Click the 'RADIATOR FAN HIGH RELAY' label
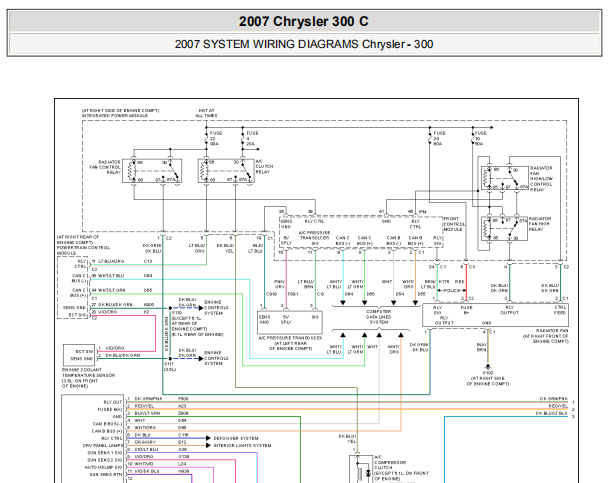The height and width of the screenshot is (483, 608). [x=540, y=224]
